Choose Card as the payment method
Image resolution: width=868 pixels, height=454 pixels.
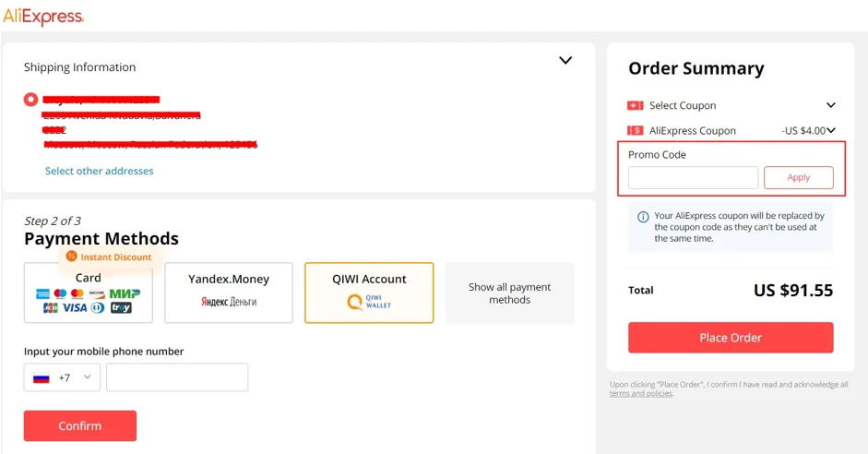(x=89, y=292)
